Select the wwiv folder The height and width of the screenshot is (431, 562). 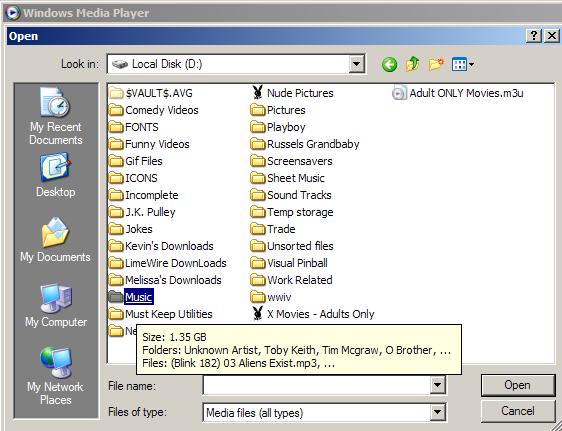click(271, 297)
